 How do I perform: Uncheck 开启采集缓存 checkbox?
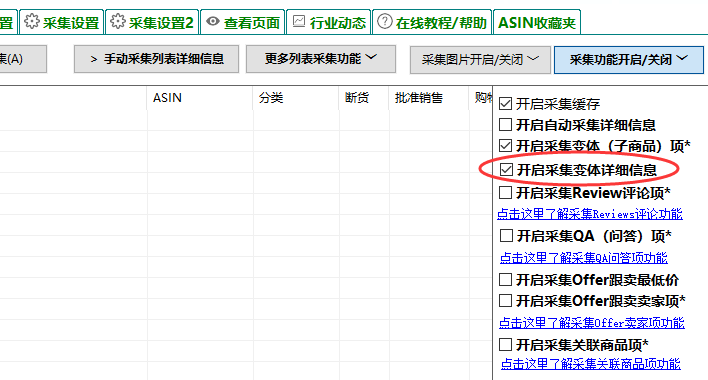point(505,104)
